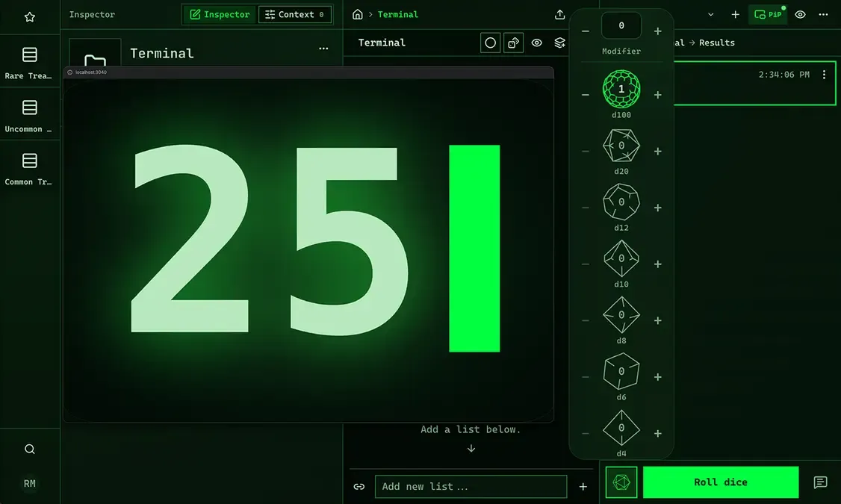Image resolution: width=841 pixels, height=504 pixels.
Task: Open the Common Treasure list in sidebar
Action: [x=29, y=168]
